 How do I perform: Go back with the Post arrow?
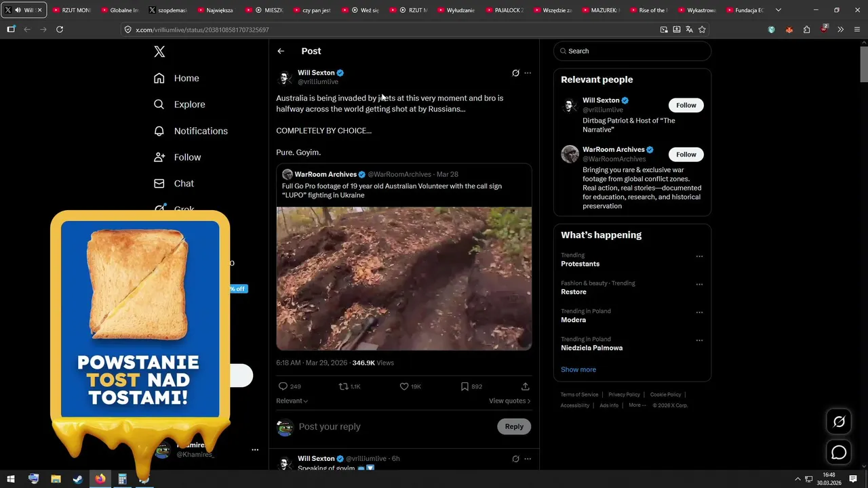[x=281, y=51]
